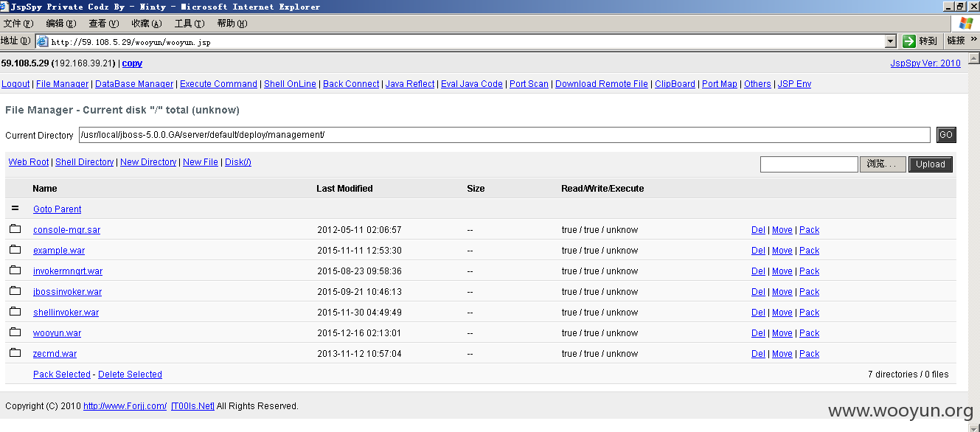Click folder icon beside wooyun.war
This screenshot has width=980, height=432.
[15, 332]
